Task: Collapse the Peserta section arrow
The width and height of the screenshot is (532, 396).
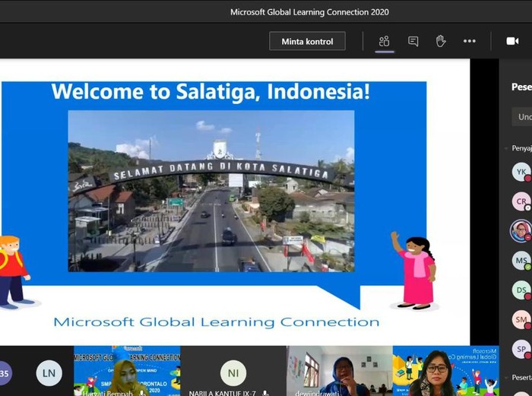Action: (x=506, y=378)
